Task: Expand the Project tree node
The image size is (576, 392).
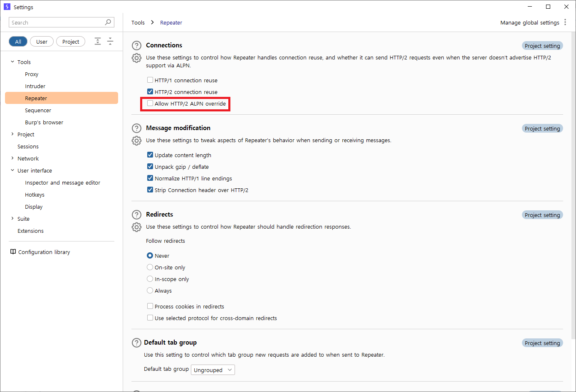Action: 12,134
